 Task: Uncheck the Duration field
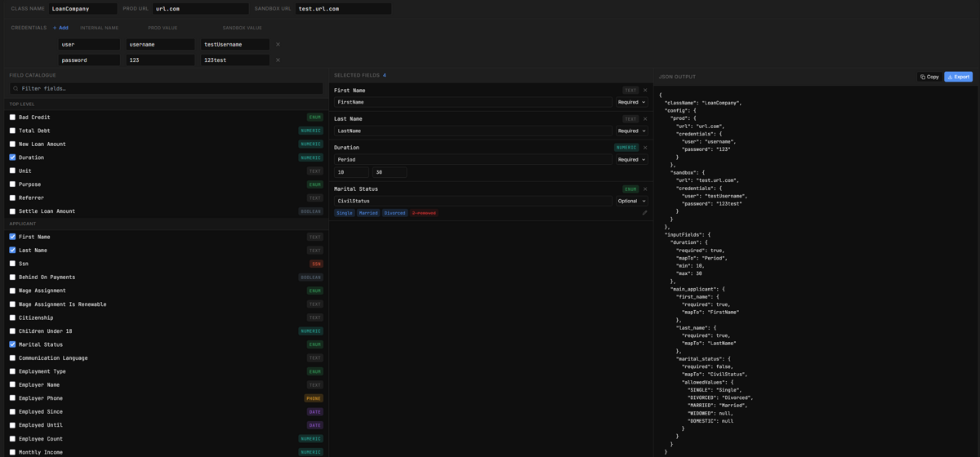click(x=12, y=158)
